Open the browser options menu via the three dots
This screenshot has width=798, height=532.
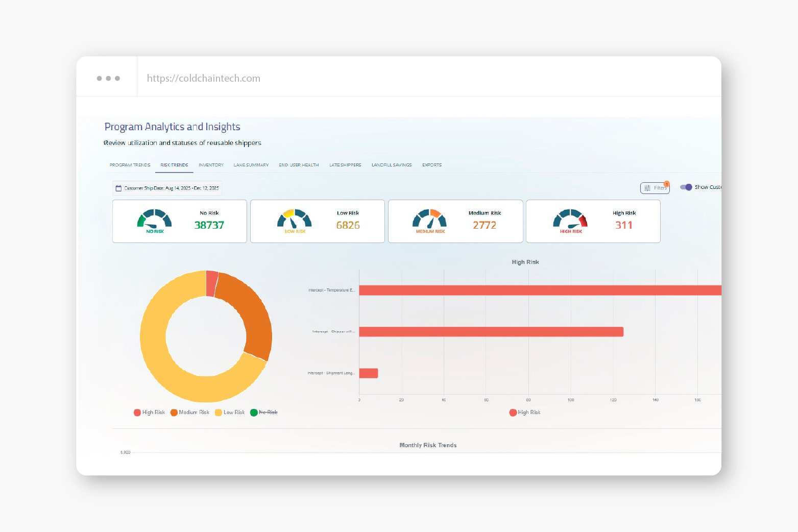pyautogui.click(x=108, y=78)
